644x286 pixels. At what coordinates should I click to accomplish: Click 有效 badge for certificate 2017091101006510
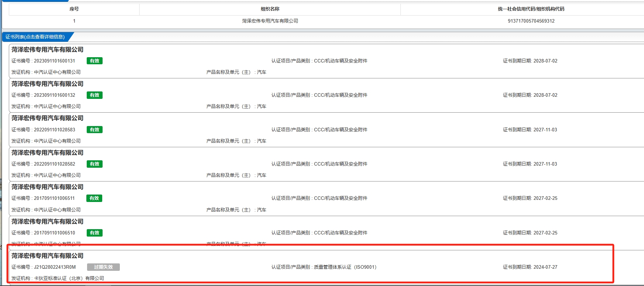[94, 233]
